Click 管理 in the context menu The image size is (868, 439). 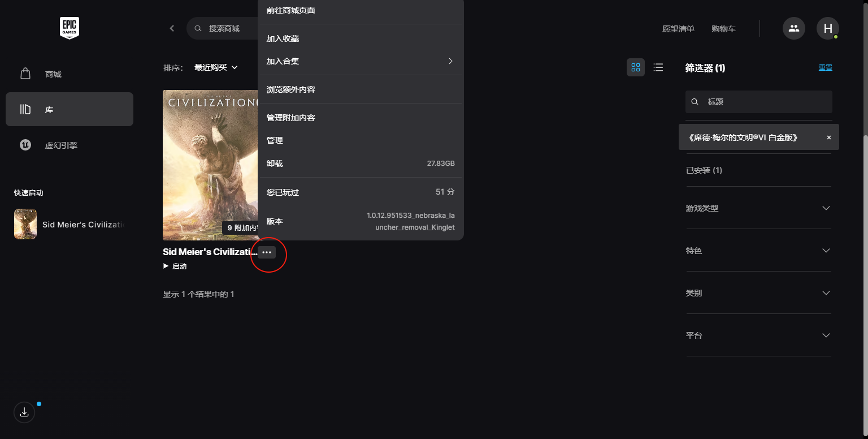point(361,140)
